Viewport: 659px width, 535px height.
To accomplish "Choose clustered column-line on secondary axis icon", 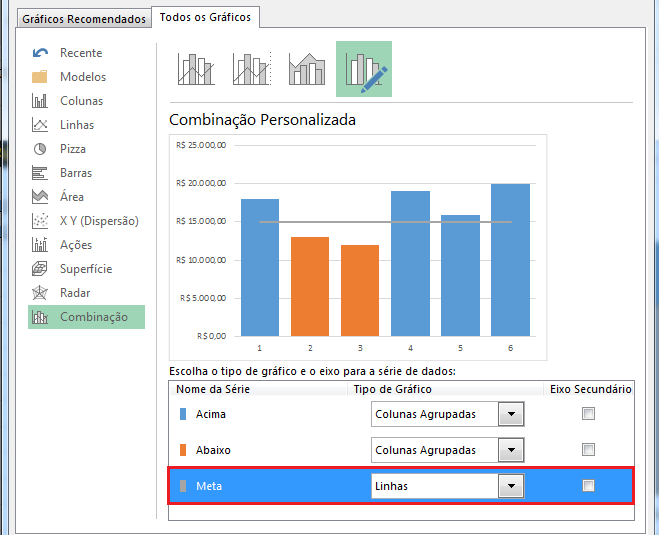I will pyautogui.click(x=251, y=69).
